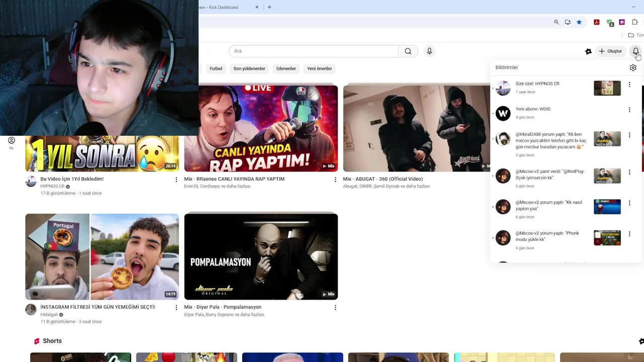The height and width of the screenshot is (362, 644).
Task: Select the İzlenenler filter chip
Action: (x=286, y=68)
